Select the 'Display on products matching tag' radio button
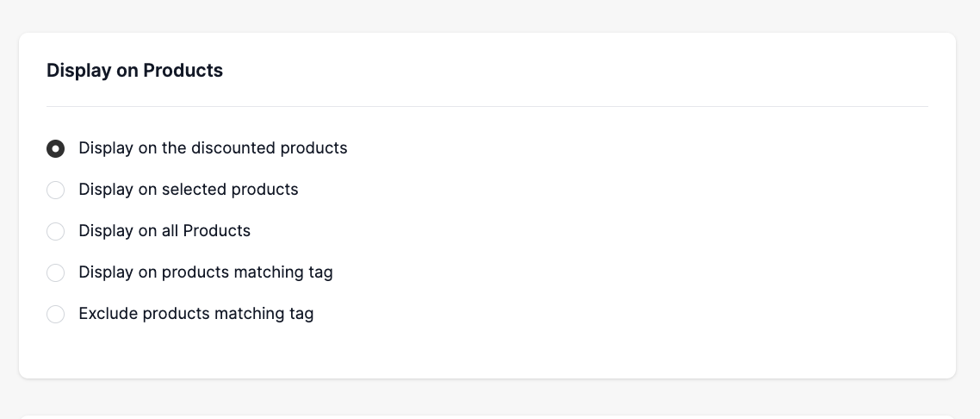980x419 pixels. coord(55,272)
